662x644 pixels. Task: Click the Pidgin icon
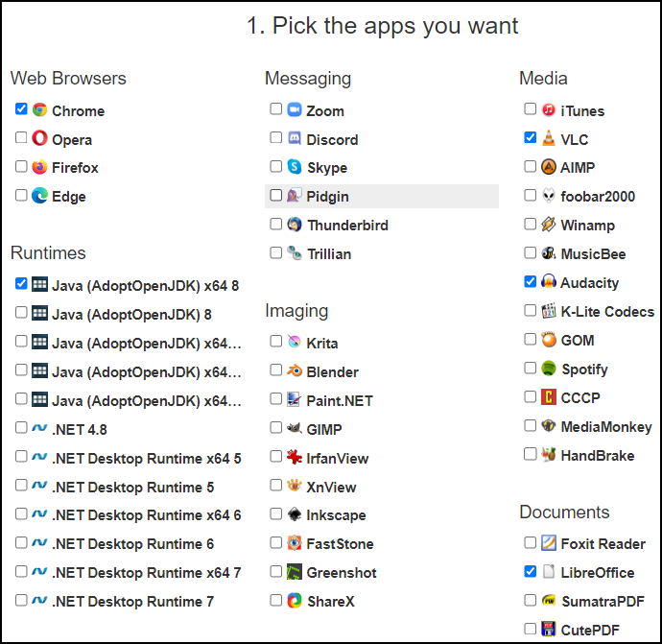click(x=295, y=195)
